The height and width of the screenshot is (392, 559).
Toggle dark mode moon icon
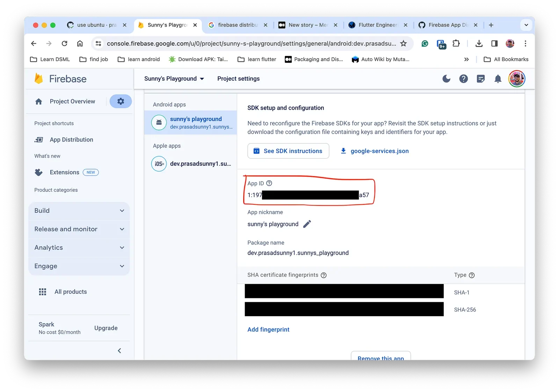446,79
